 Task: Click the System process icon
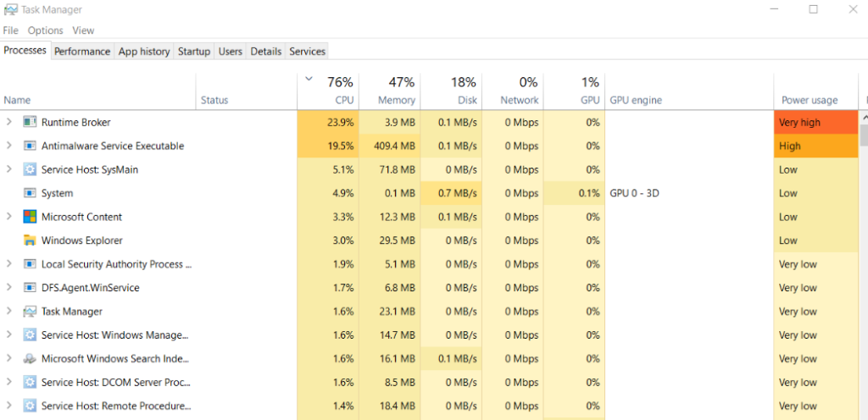(30, 193)
